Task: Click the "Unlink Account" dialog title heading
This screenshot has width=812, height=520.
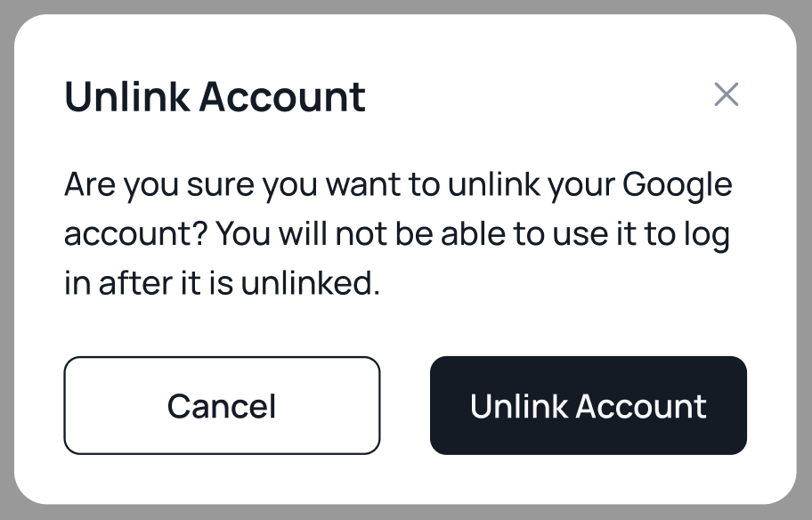Action: click(215, 96)
